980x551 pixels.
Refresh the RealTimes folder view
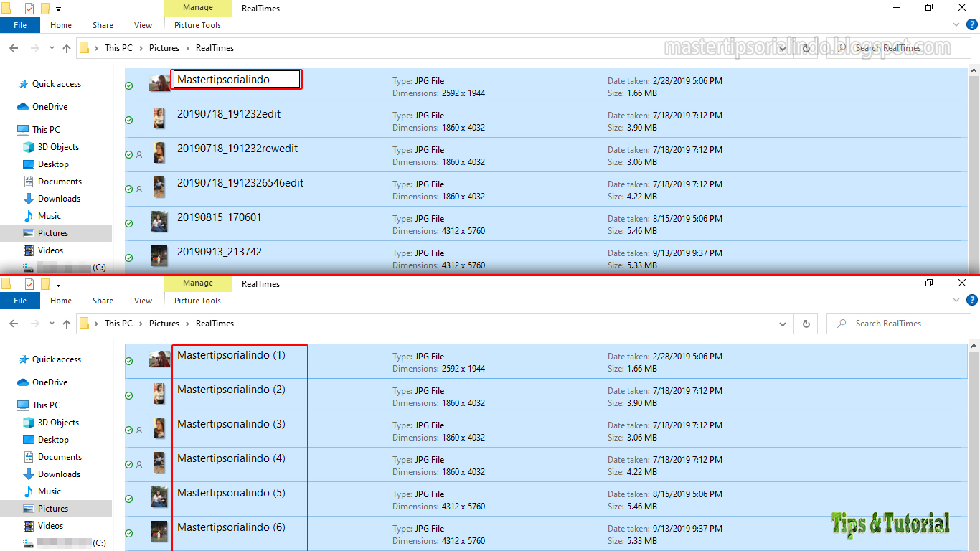point(805,48)
